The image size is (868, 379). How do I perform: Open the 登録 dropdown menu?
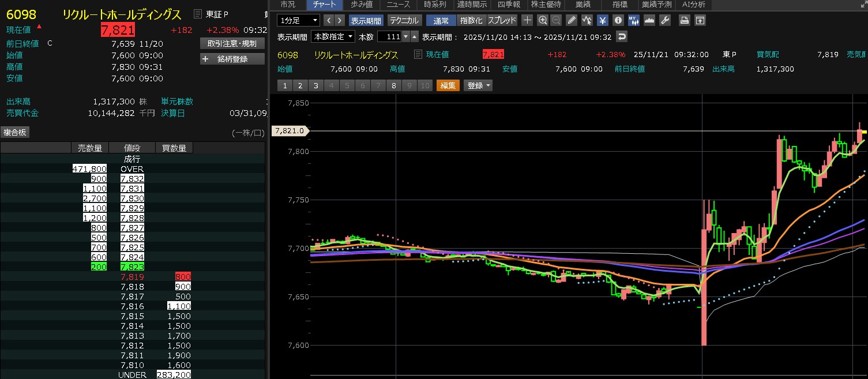pyautogui.click(x=479, y=85)
